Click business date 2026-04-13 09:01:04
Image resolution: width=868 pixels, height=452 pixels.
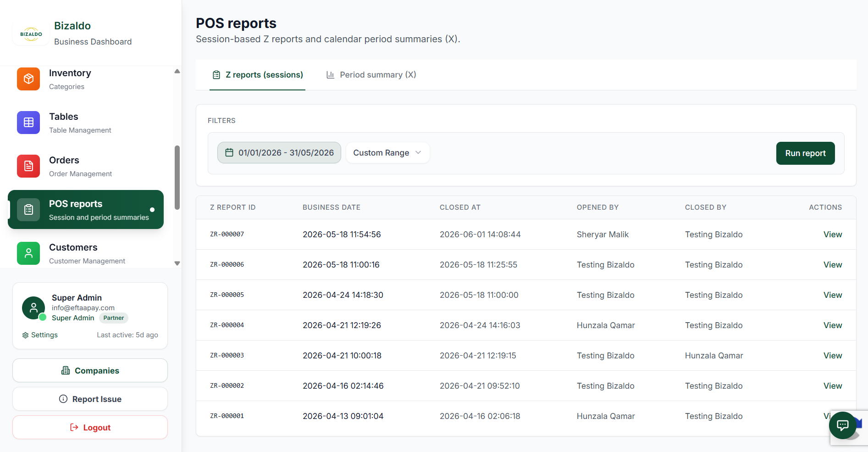pos(343,416)
